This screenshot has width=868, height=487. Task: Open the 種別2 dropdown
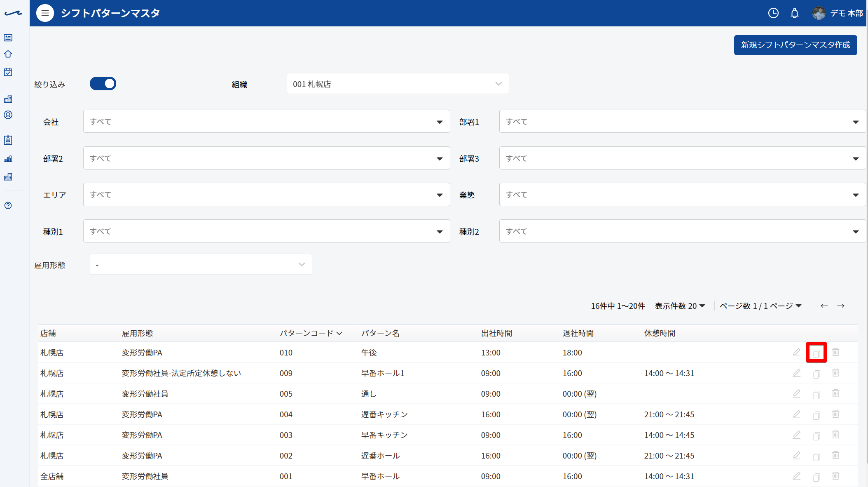(682, 231)
